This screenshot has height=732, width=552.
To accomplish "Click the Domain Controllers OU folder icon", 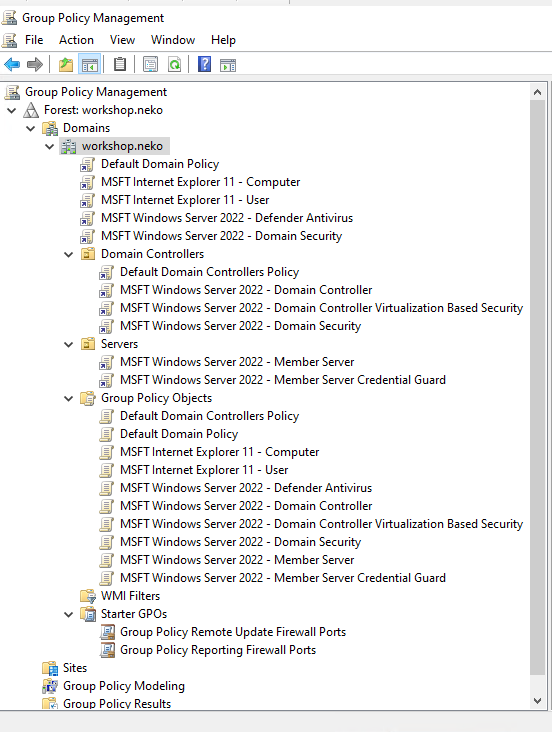I will 88,254.
